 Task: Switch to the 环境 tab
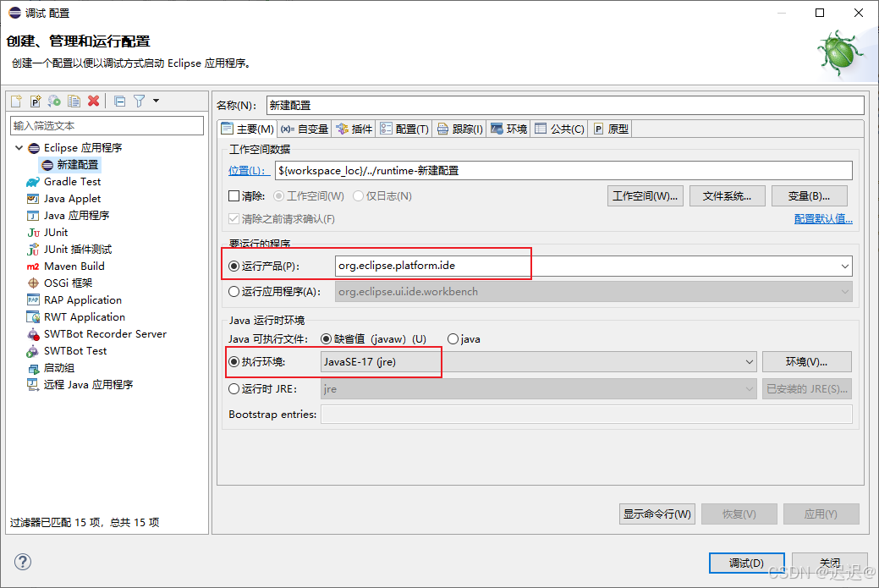click(x=508, y=129)
